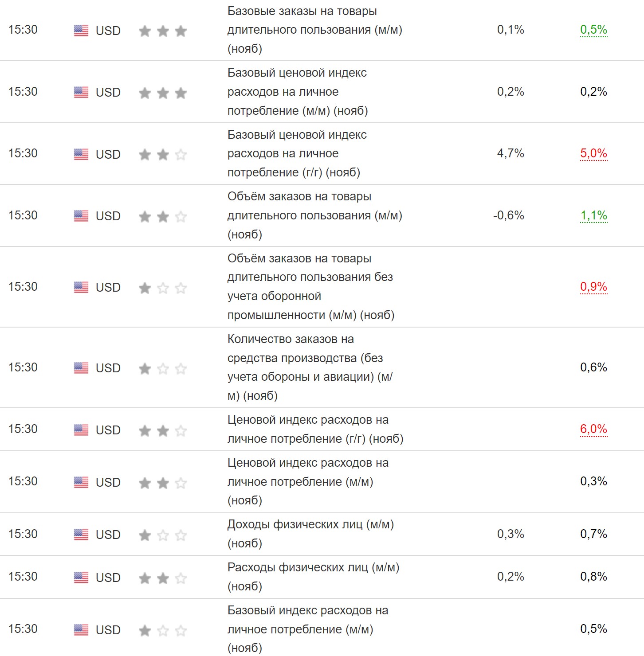Image resolution: width=644 pixels, height=656 pixels.
Task: Click the three-star rating for Базовые заказы на товары
Action: (162, 31)
